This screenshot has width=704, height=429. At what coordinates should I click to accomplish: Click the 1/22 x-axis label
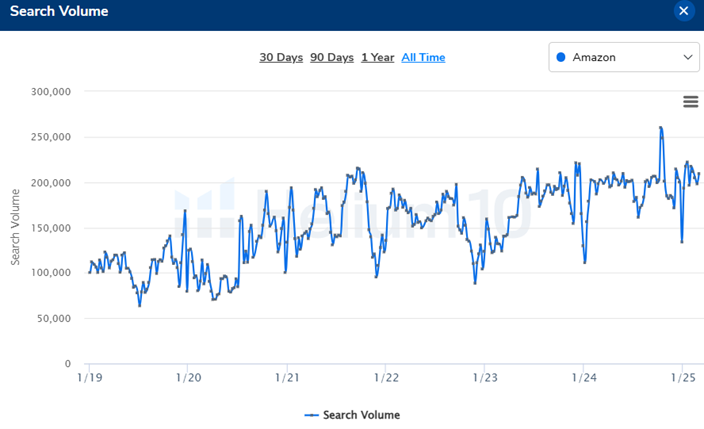tap(386, 377)
